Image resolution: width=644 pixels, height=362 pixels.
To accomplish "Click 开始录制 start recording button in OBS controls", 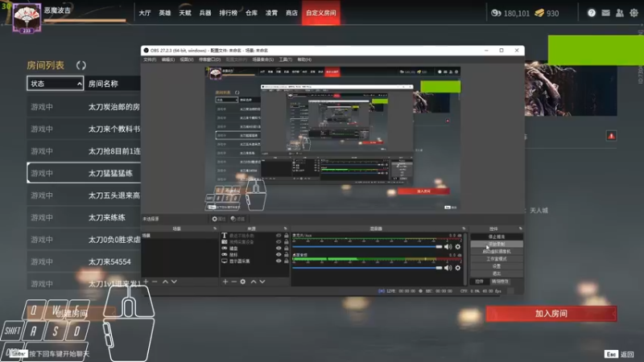I will pyautogui.click(x=497, y=245).
